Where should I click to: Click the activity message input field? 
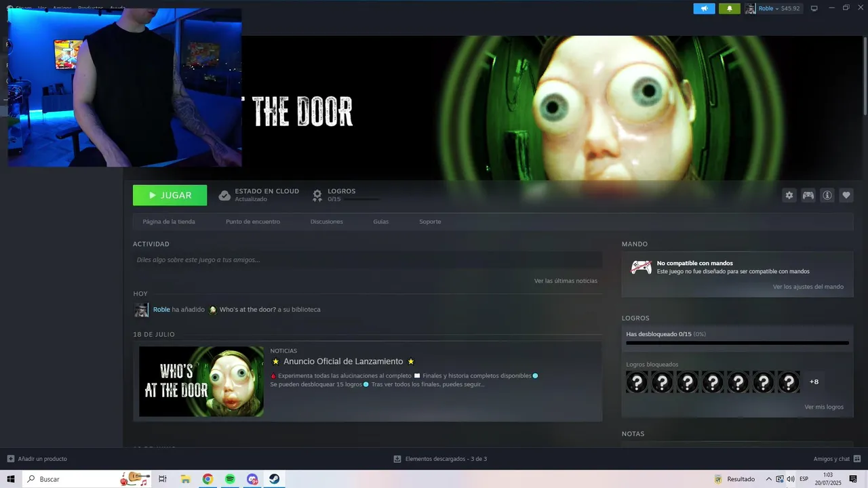367,260
